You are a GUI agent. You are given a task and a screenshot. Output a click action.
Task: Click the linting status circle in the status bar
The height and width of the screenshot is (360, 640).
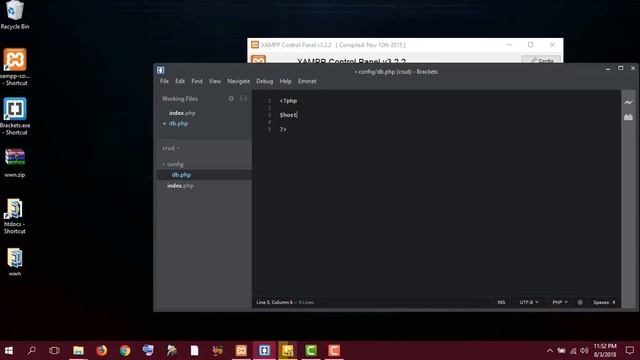coord(580,302)
